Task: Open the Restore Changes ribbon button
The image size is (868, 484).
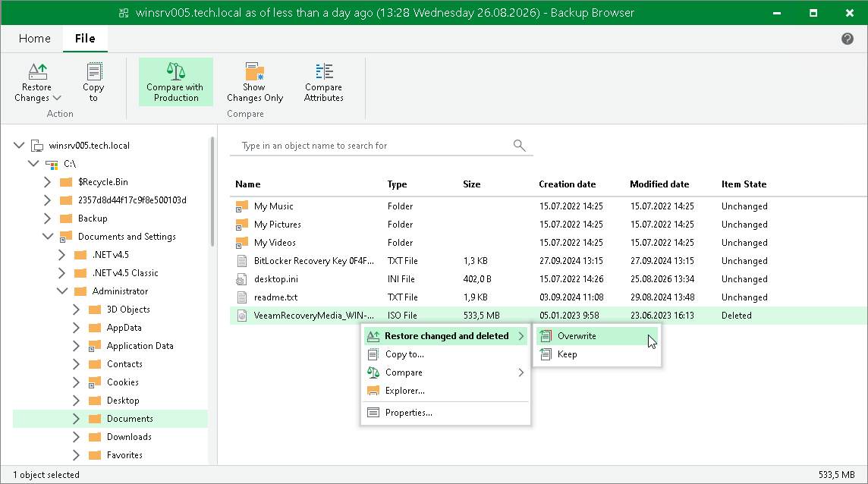Action: (x=37, y=83)
